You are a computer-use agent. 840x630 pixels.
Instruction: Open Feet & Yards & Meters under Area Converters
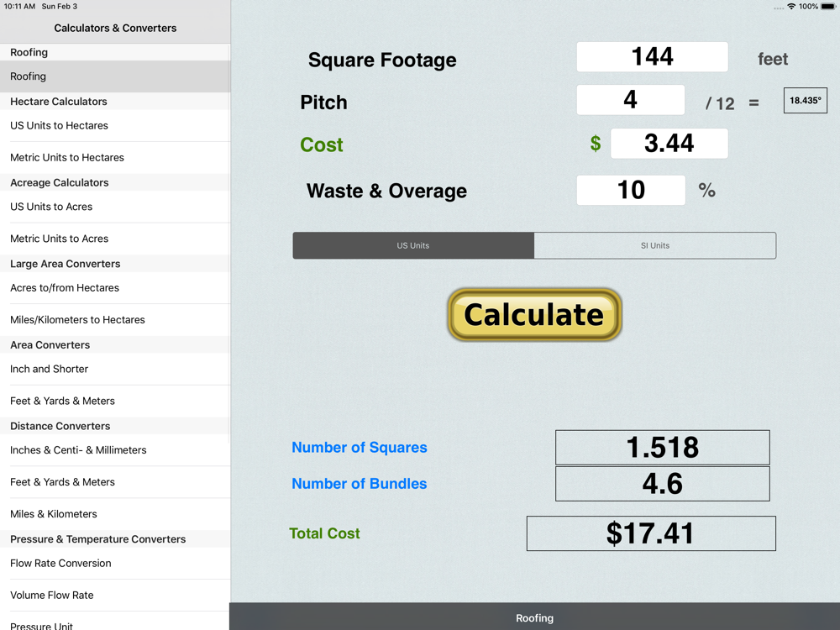115,401
